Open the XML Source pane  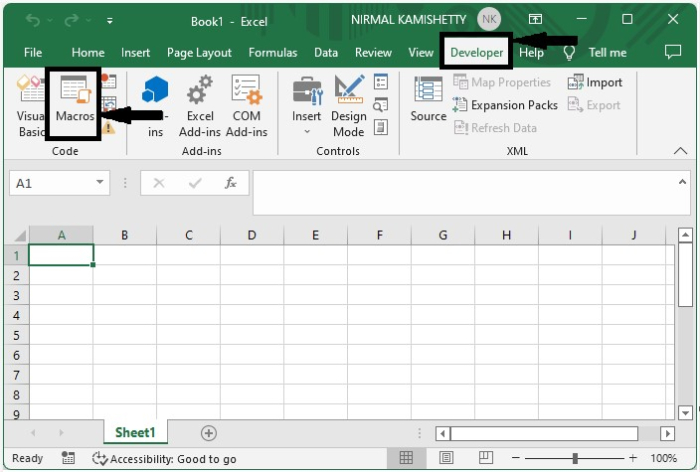[x=428, y=102]
